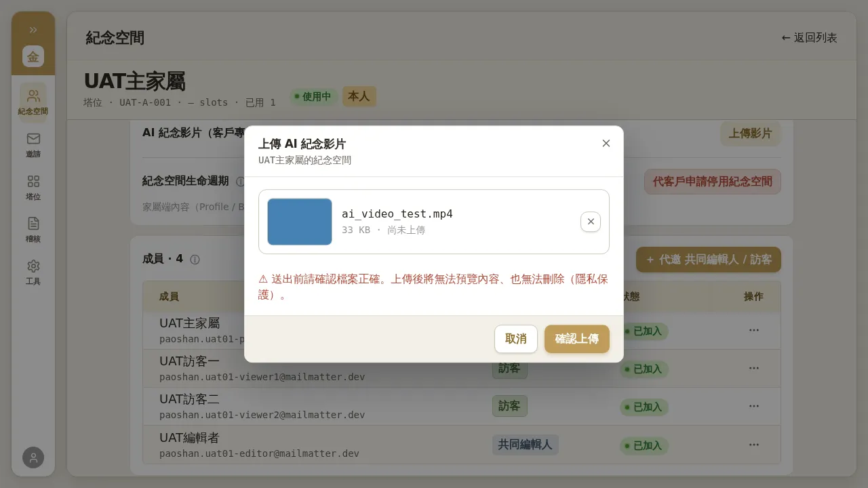Click the 使用中 status badge
The image size is (868, 488).
[x=313, y=96]
